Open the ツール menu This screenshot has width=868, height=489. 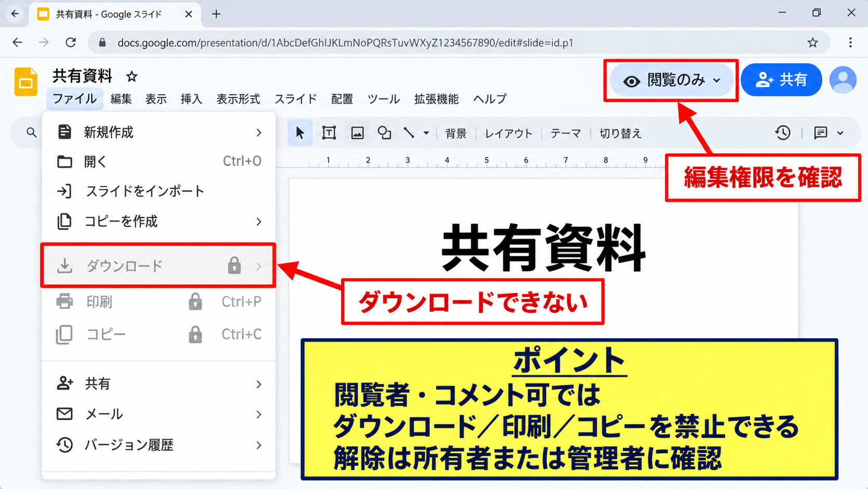383,99
